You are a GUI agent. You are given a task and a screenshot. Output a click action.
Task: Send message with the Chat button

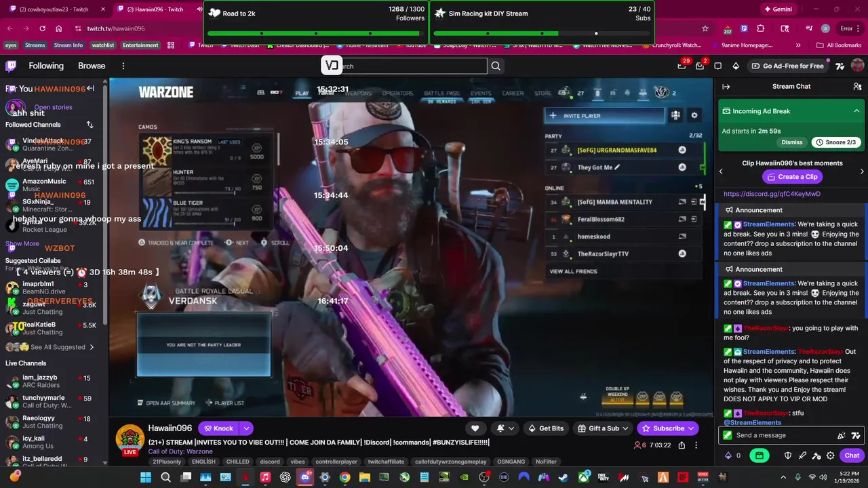[851, 455]
